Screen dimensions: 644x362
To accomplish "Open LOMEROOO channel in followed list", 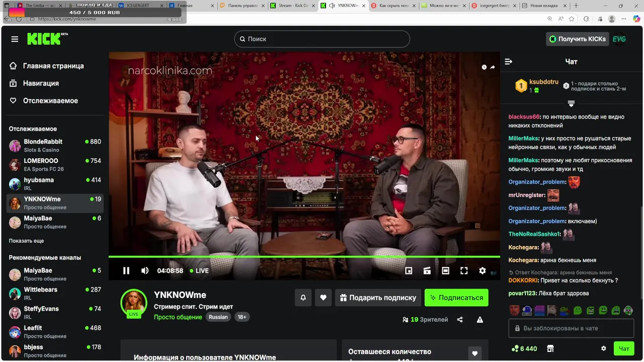I will 55,164.
